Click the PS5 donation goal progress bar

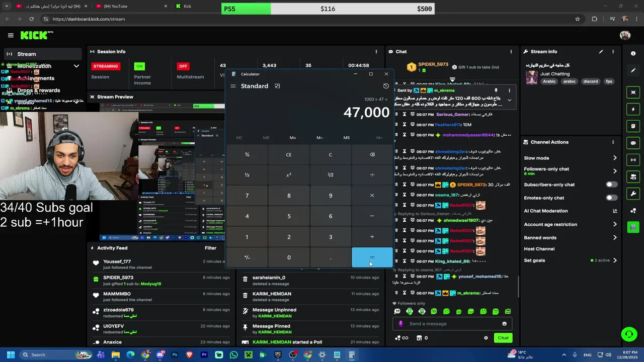click(x=328, y=9)
